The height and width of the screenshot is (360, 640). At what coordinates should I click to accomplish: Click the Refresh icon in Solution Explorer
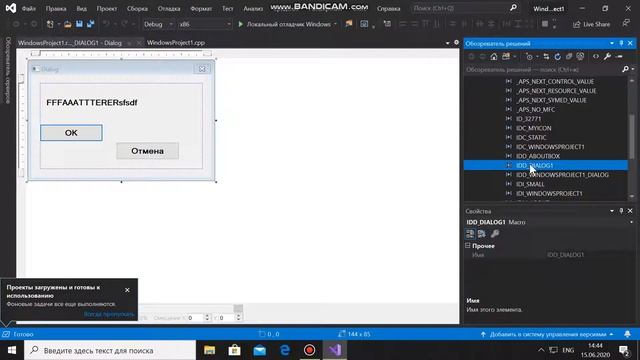click(x=558, y=56)
